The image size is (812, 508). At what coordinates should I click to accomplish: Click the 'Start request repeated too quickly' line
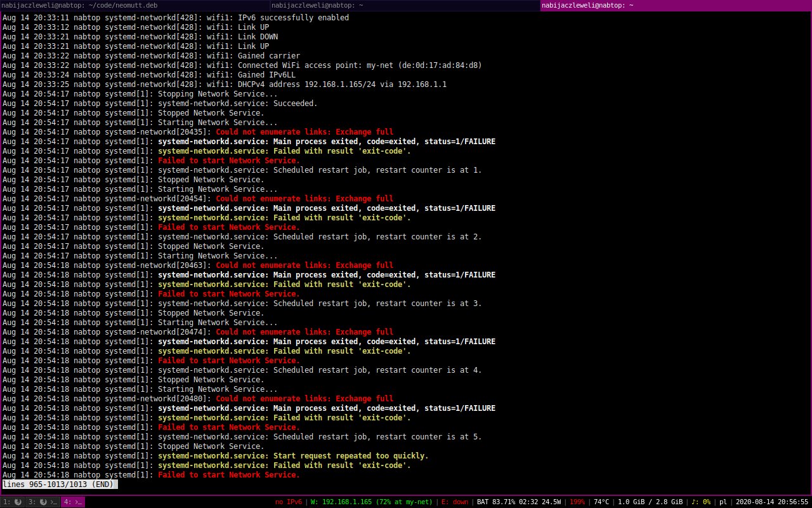[292, 456]
